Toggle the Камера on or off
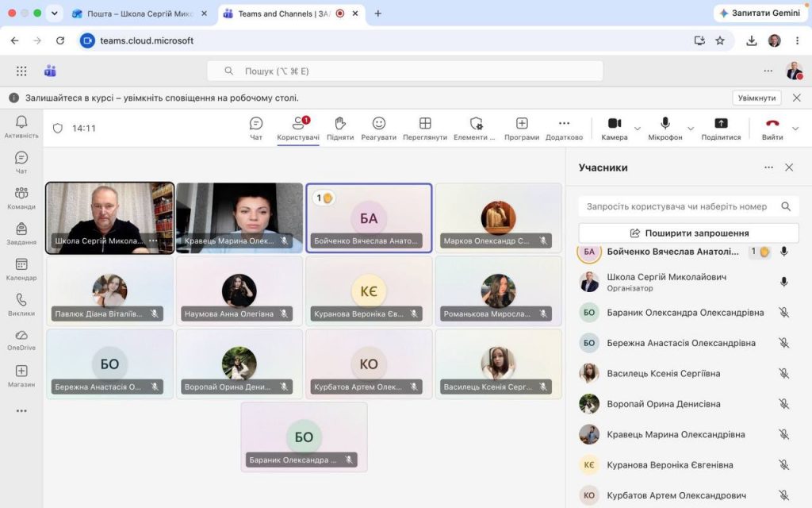The width and height of the screenshot is (812, 508). (615, 129)
